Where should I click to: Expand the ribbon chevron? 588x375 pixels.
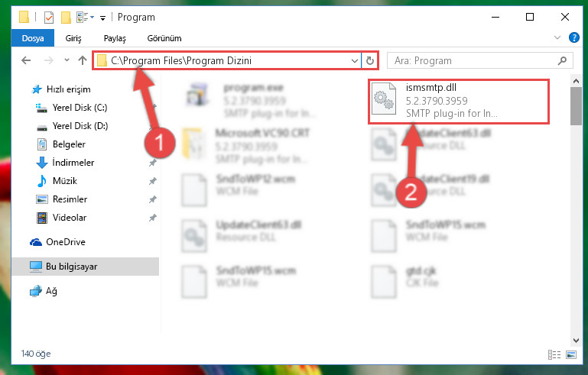(557, 37)
